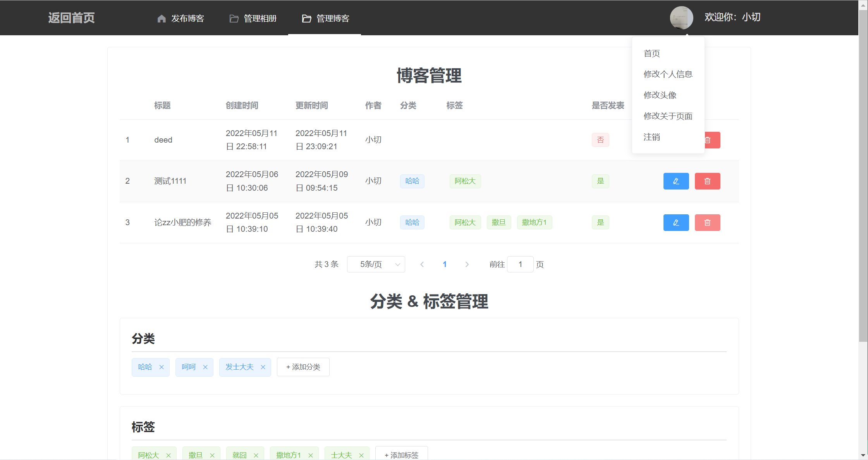Click the scrollbar down arrow
The width and height of the screenshot is (868, 460).
(x=863, y=455)
